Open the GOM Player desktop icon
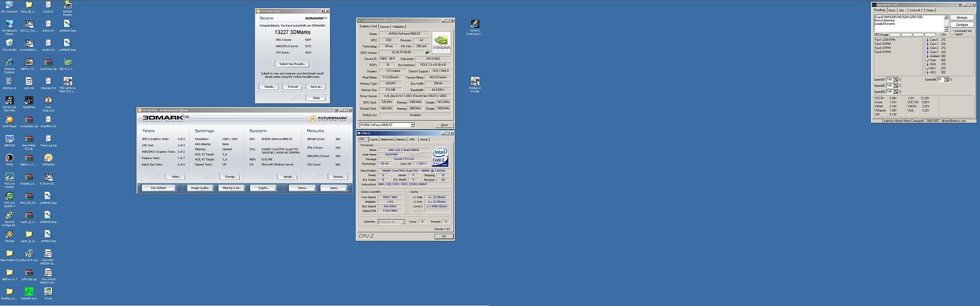Screen dimensions: 980x306 (9, 120)
